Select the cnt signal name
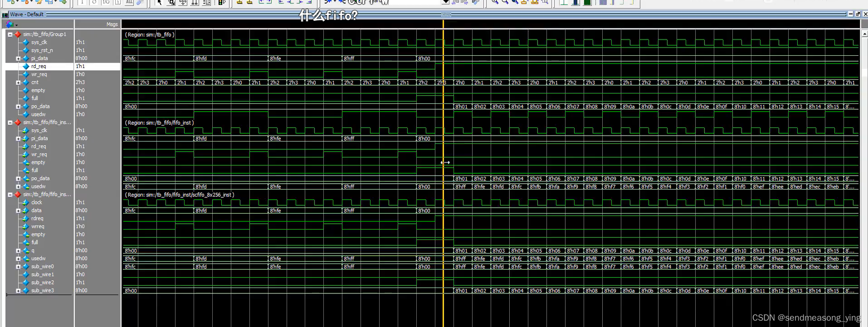The height and width of the screenshot is (327, 868). pos(35,83)
